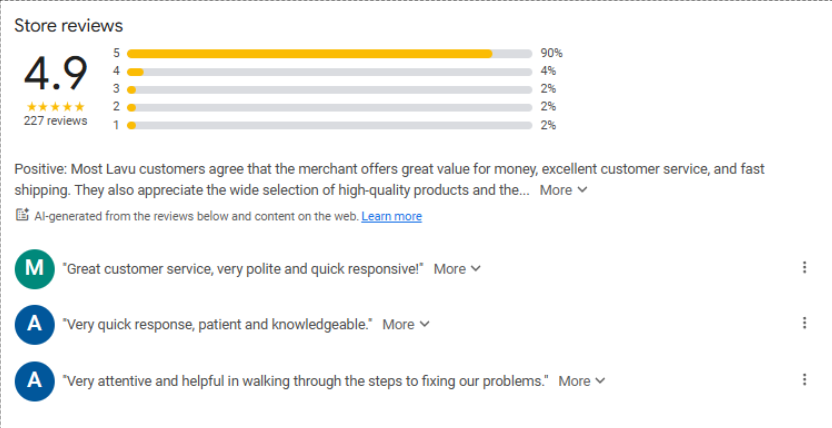Select the 2-star rating bar
Viewport: 832px width, 428px height.
point(330,107)
